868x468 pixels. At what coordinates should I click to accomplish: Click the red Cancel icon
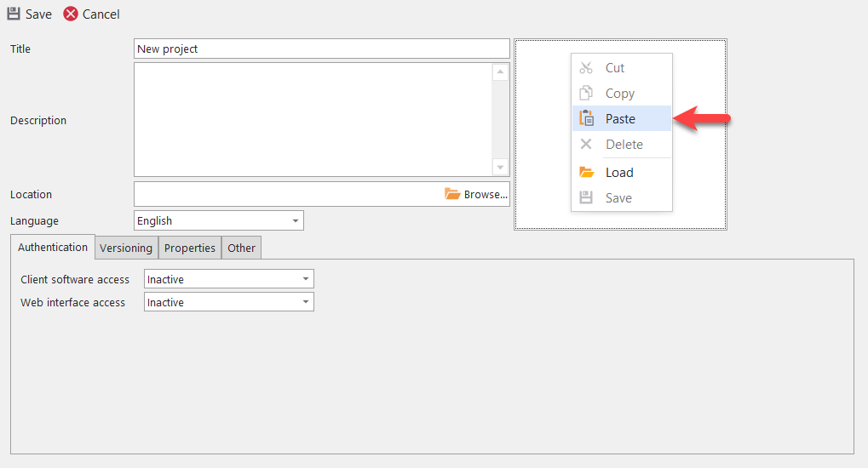click(x=71, y=14)
